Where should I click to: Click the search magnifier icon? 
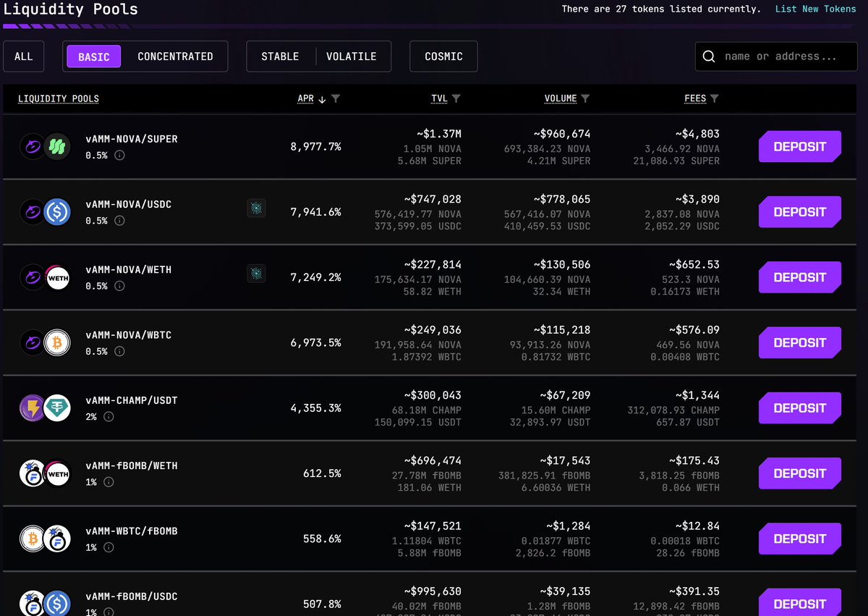(x=709, y=56)
